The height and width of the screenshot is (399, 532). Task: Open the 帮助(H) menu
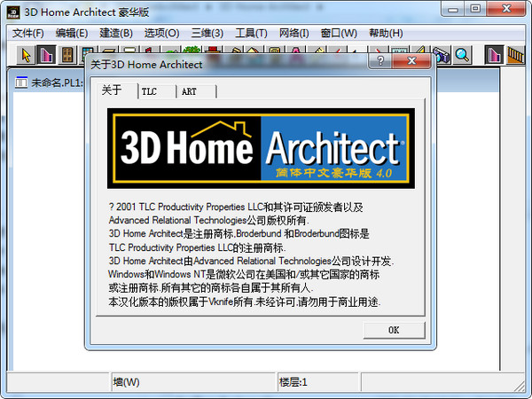coord(386,33)
